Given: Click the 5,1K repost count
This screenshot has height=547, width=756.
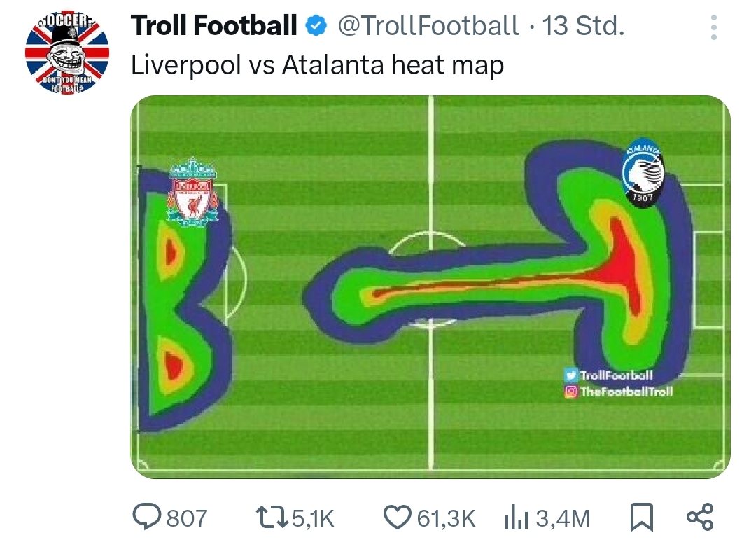Looking at the screenshot, I should pyautogui.click(x=313, y=518).
